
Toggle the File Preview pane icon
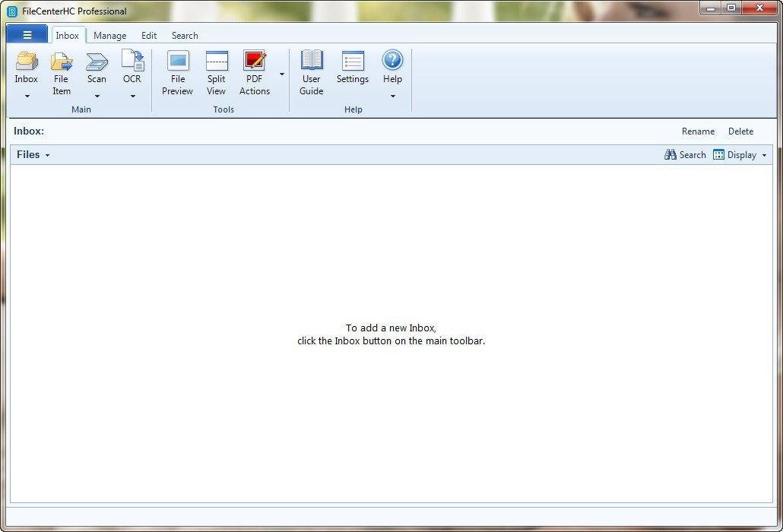178,61
